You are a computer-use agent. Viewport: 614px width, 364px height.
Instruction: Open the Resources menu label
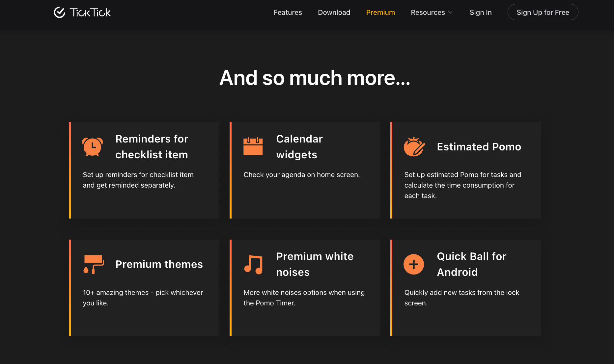tap(428, 13)
